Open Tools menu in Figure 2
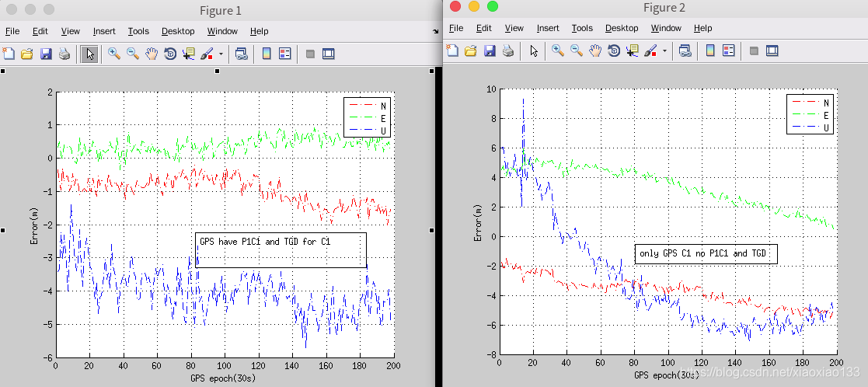 582,28
